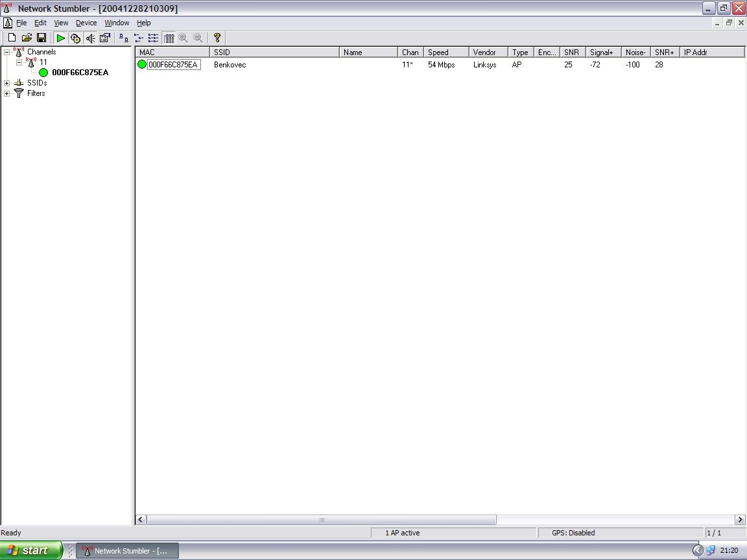This screenshot has width=747, height=560.
Task: Toggle scanning with the green play button
Action: (x=60, y=38)
